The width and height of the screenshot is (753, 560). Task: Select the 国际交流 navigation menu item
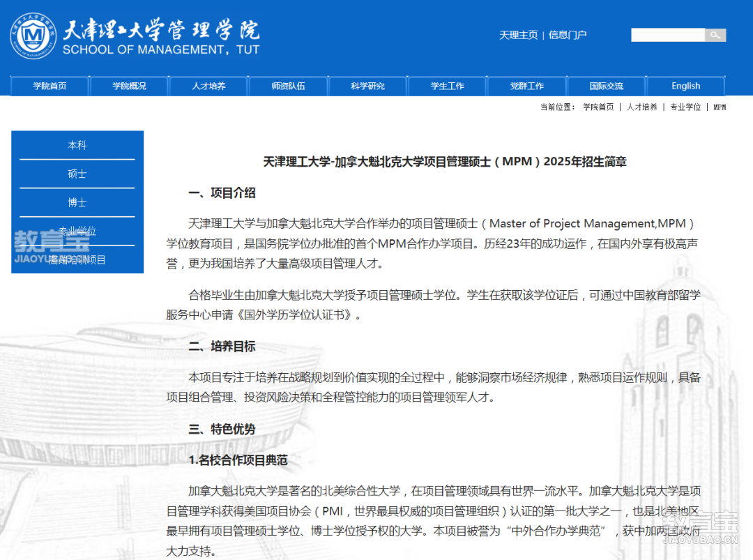[607, 86]
